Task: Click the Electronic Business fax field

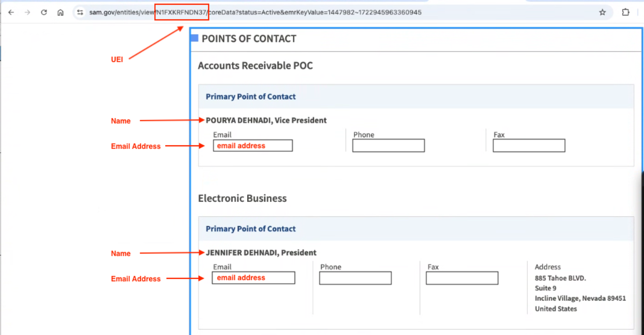Action: point(461,278)
